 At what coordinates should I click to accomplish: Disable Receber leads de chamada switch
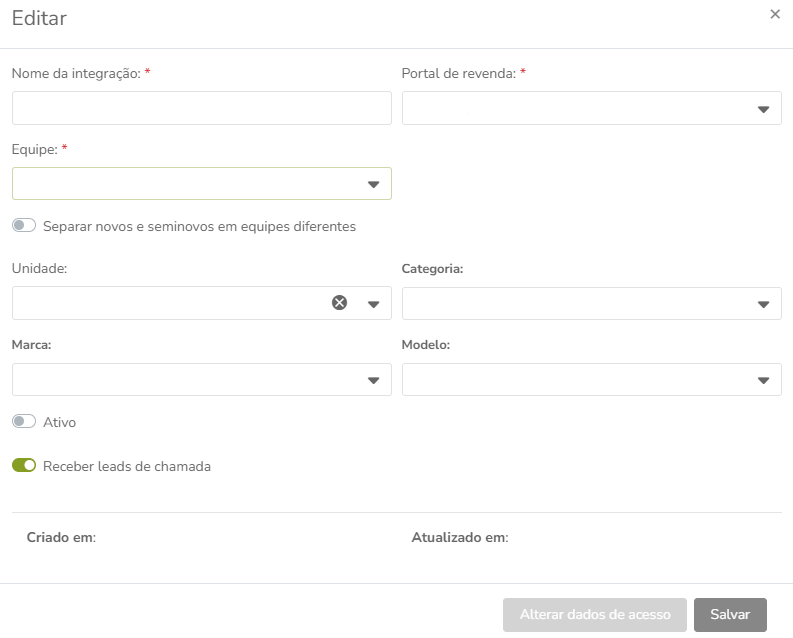[x=24, y=465]
